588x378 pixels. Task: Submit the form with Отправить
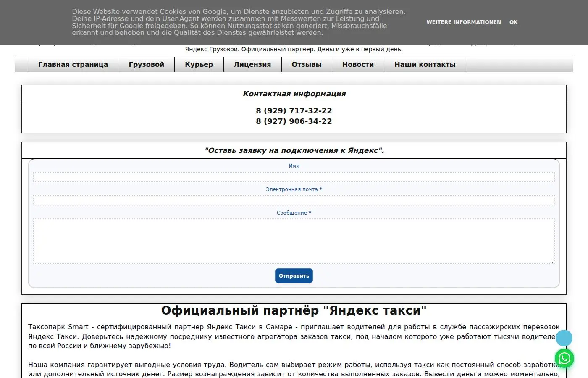click(294, 276)
